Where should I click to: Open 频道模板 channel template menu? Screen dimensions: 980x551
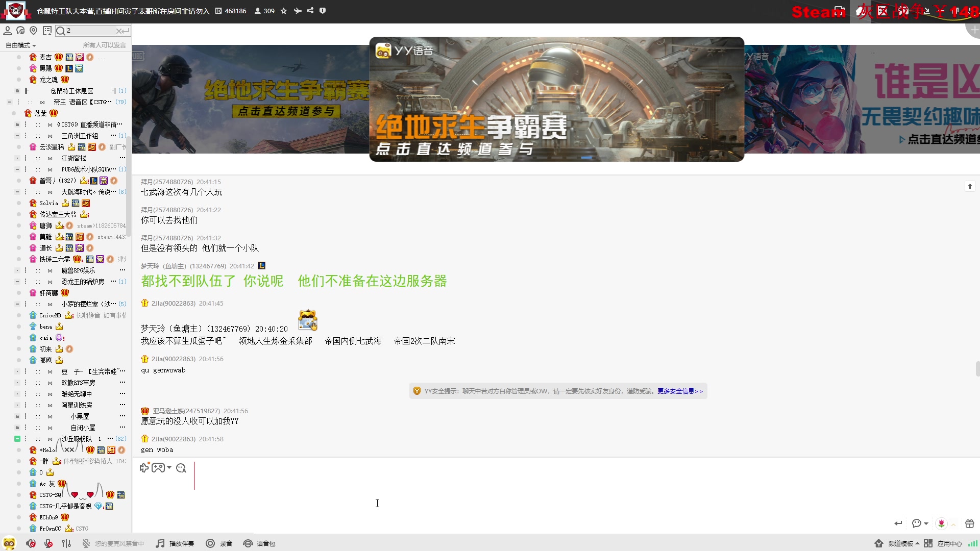897,543
